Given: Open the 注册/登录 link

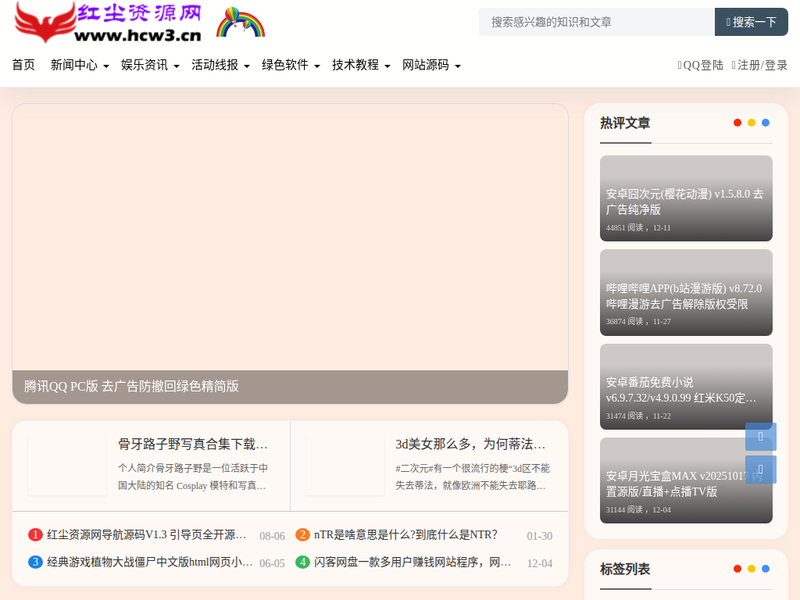Looking at the screenshot, I should point(760,65).
